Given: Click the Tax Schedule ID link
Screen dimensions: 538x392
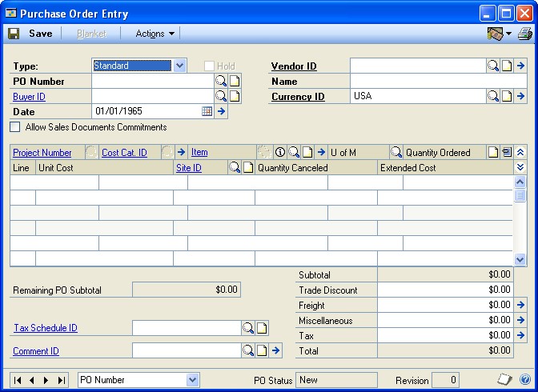Looking at the screenshot, I should point(46,328).
